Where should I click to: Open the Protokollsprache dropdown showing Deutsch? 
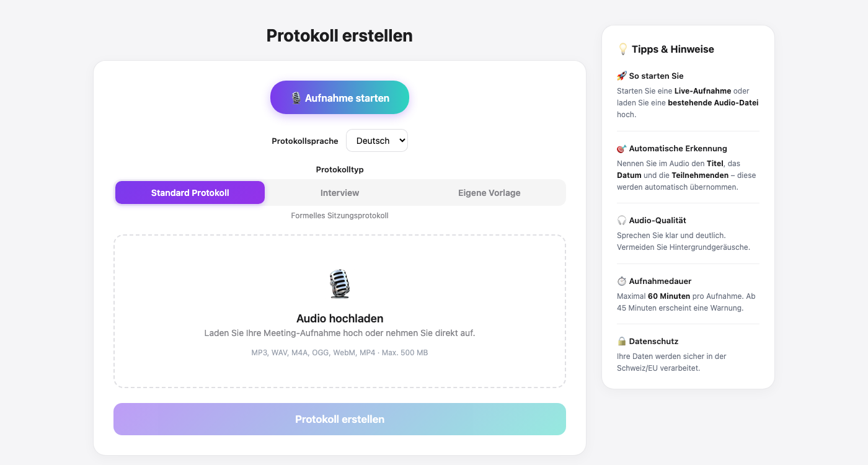click(x=376, y=141)
